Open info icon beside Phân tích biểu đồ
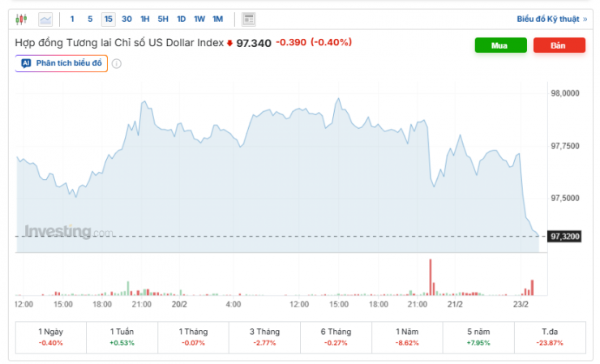The image size is (600, 364). tap(117, 63)
